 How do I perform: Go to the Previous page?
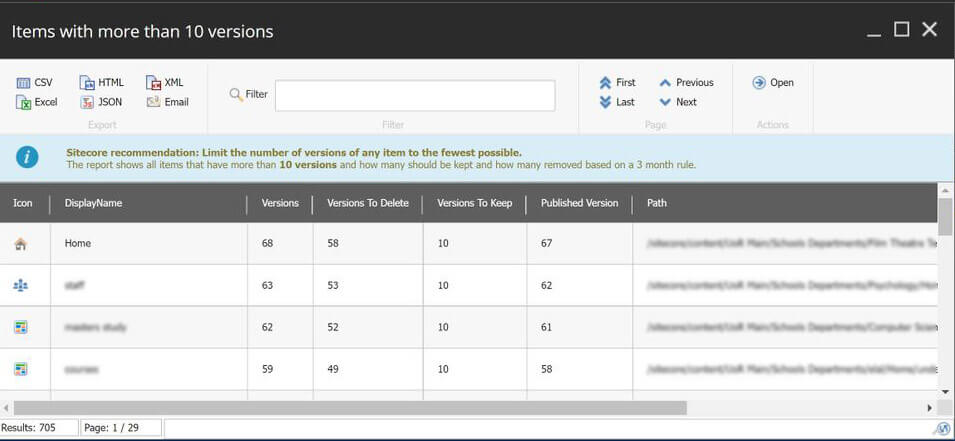686,83
